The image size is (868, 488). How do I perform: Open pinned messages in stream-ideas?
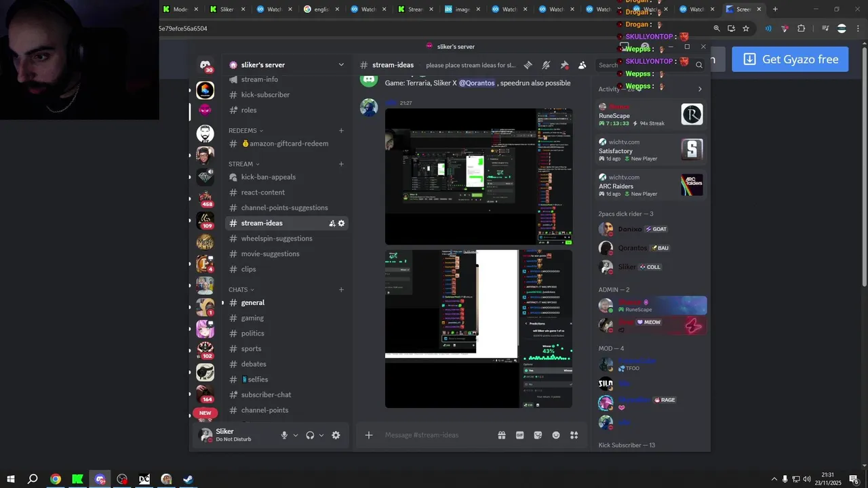(x=564, y=65)
